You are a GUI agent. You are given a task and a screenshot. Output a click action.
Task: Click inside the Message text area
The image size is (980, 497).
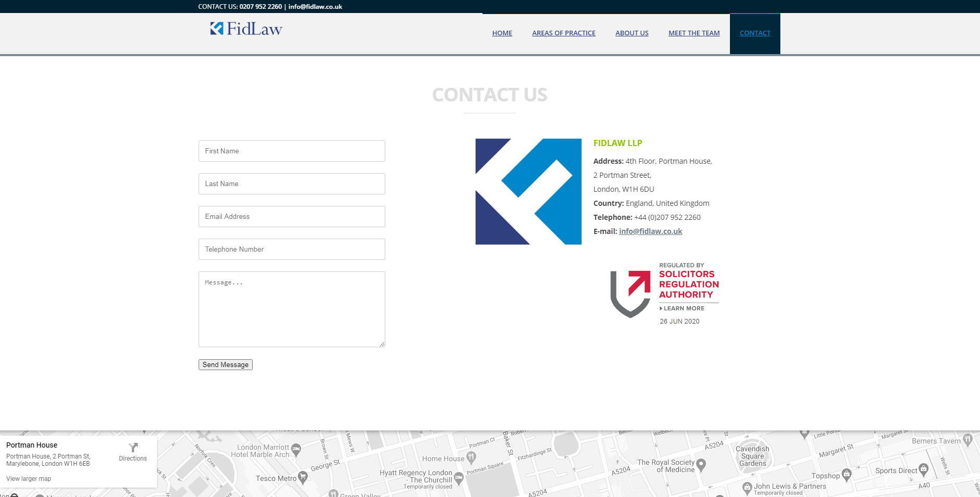click(292, 309)
